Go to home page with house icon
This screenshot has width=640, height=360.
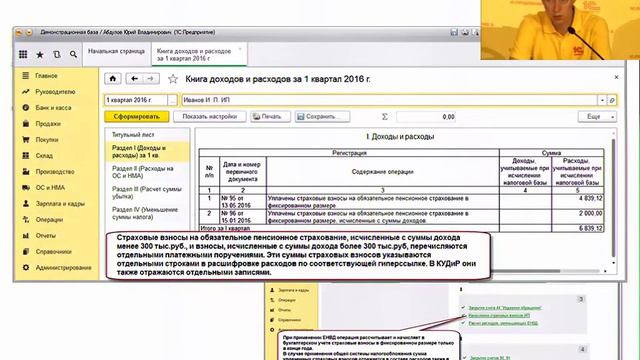pyautogui.click(x=113, y=79)
